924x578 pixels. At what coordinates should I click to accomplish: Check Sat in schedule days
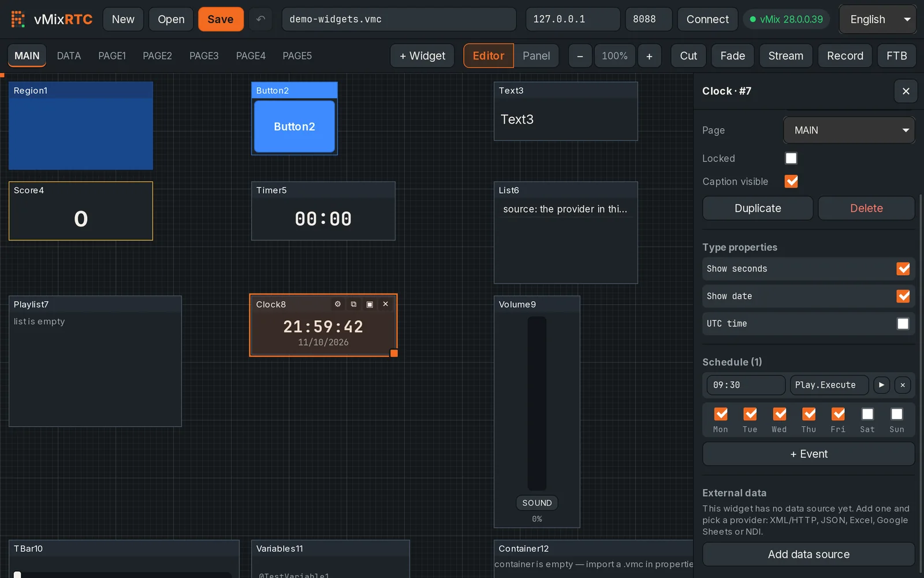[x=867, y=414]
